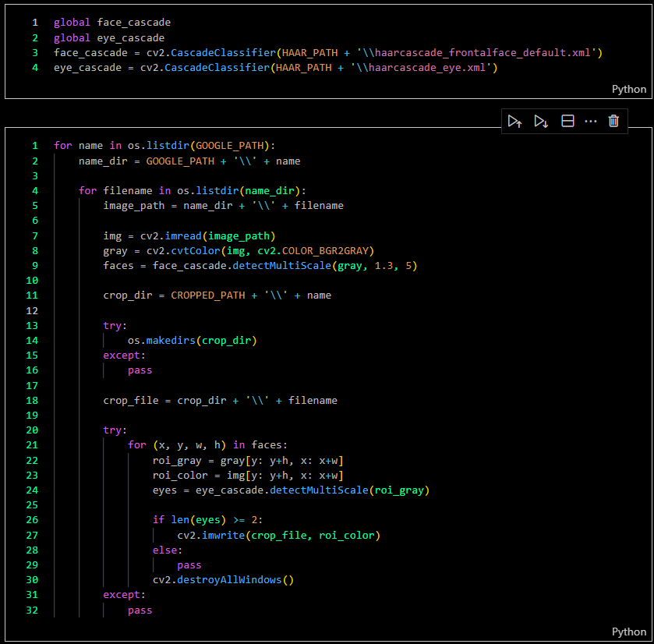Image resolution: width=654 pixels, height=644 pixels.
Task: Click line number 25 in second cell
Action: [x=32, y=505]
